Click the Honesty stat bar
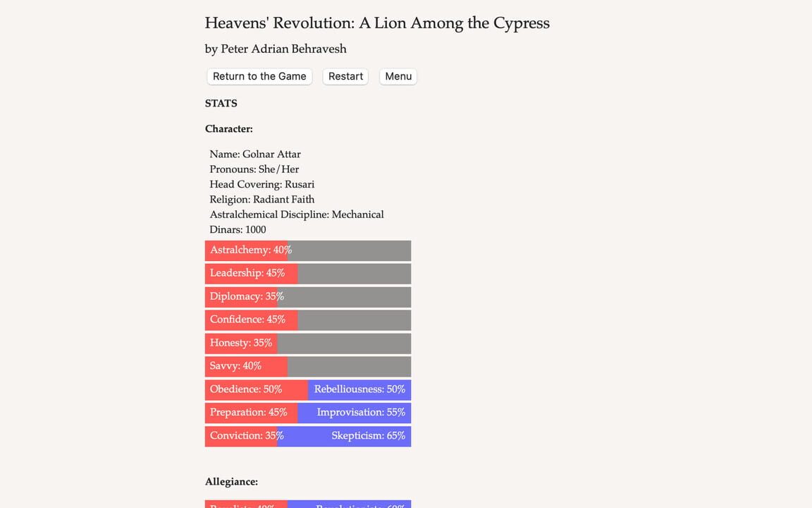The width and height of the screenshot is (812, 508). click(x=240, y=343)
